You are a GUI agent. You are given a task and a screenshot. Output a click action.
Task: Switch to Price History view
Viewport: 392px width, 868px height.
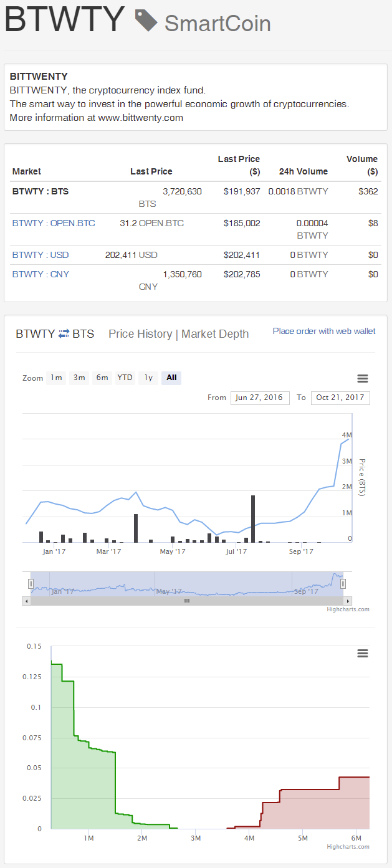coord(140,334)
